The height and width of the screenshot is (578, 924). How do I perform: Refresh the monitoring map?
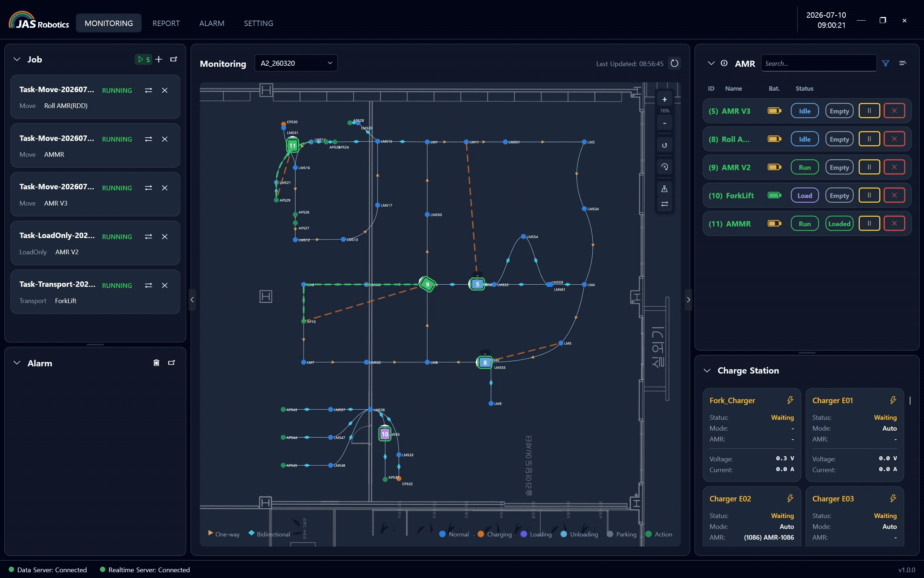(674, 64)
